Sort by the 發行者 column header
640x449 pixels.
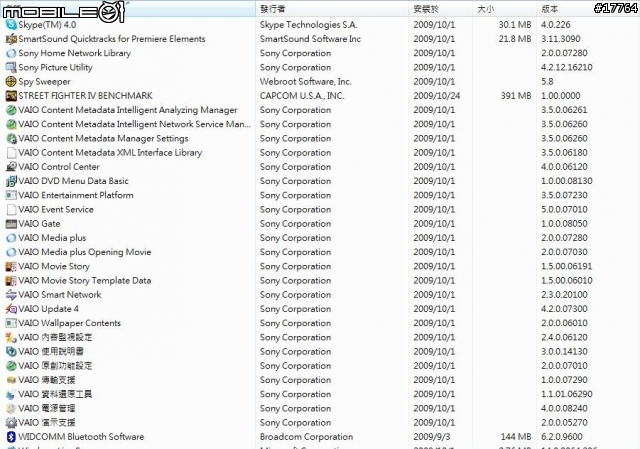click(x=332, y=9)
